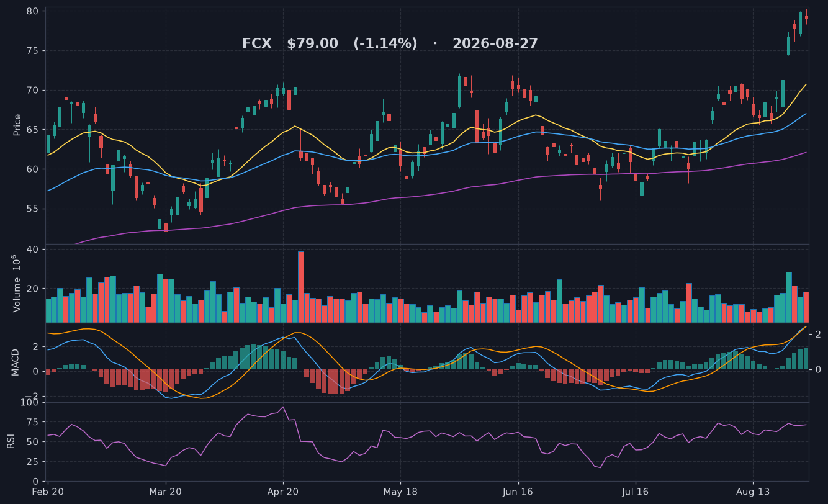This screenshot has height=504, width=828.
Task: Click the tallest volume bar near Apr 20
Action: click(301, 287)
